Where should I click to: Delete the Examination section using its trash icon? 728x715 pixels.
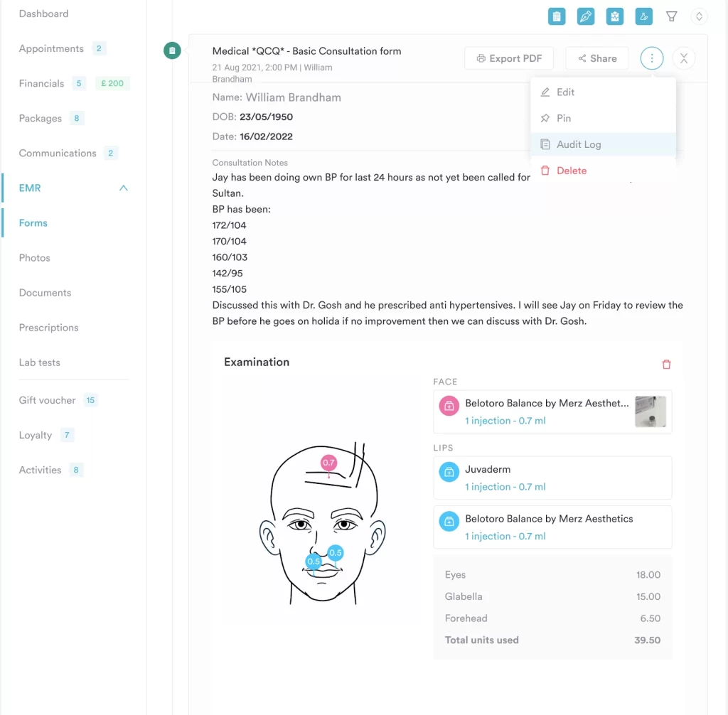tap(666, 364)
